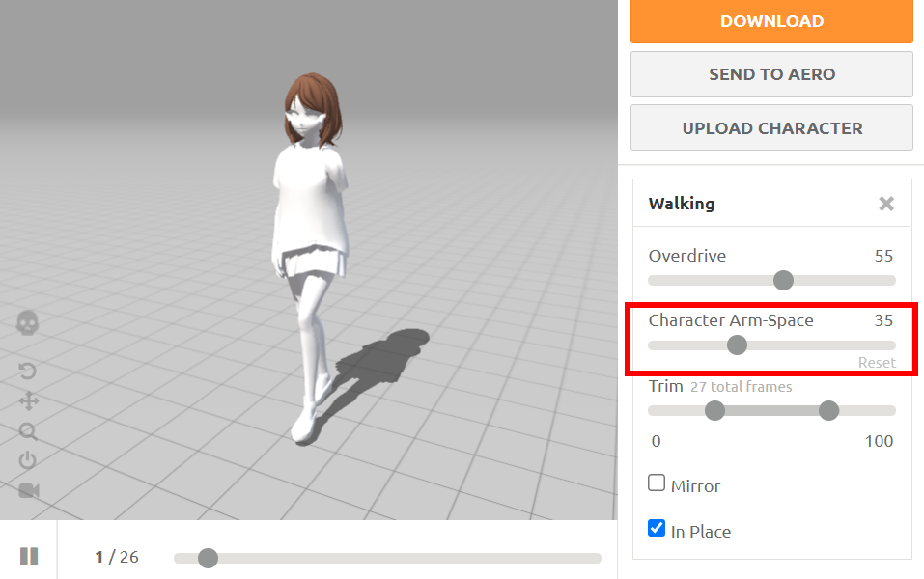Click the rotate view arrow icon
The height and width of the screenshot is (579, 924).
[x=28, y=372]
